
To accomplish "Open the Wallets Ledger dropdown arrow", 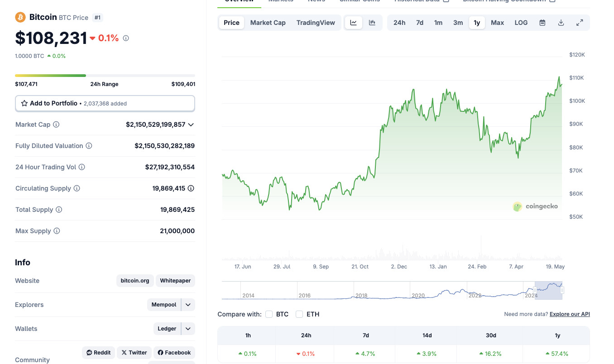I will 188,329.
